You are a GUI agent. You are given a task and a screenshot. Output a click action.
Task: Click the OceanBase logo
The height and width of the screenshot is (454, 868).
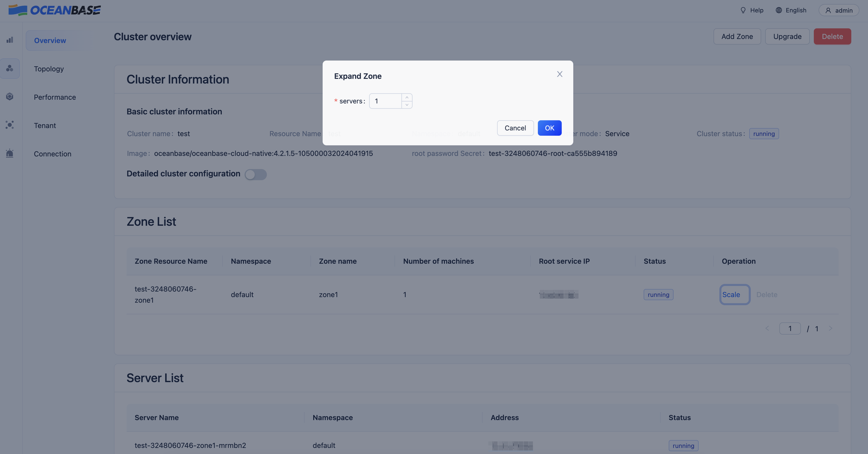(55, 10)
